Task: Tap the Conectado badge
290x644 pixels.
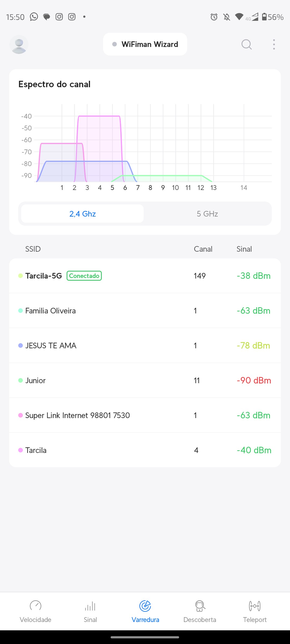Action: 84,276
